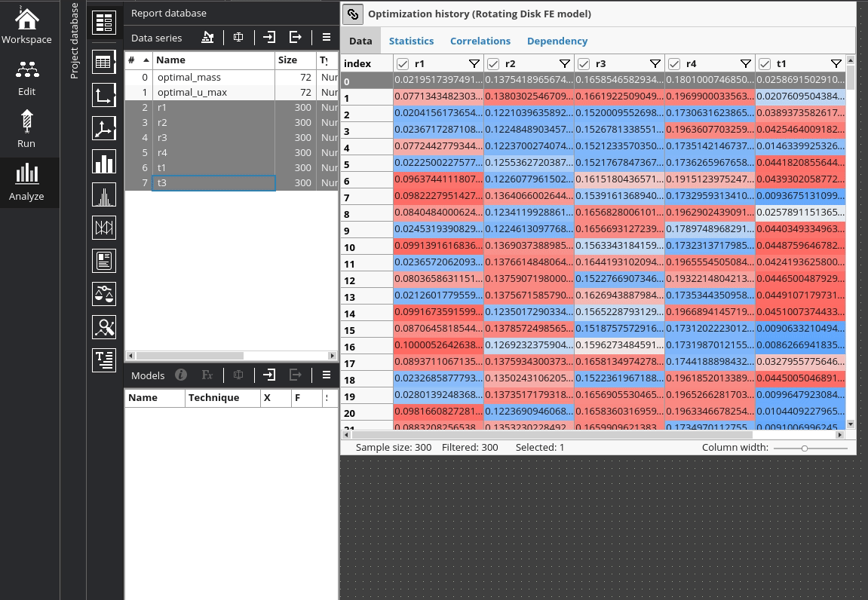Add a bar chart from the sidebar
The width and height of the screenshot is (868, 600).
[104, 161]
